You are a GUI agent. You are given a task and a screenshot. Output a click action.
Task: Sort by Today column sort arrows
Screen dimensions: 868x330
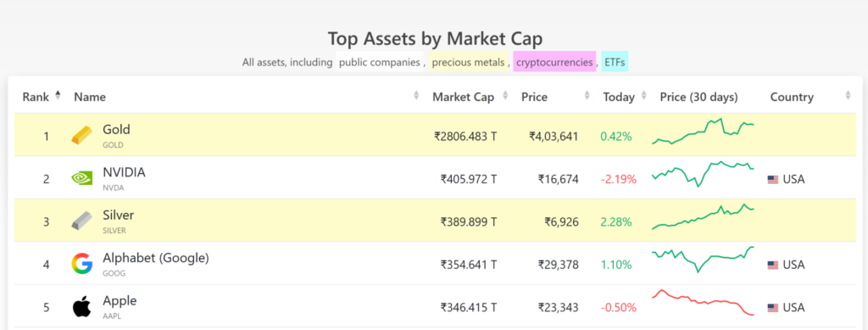[x=643, y=96]
